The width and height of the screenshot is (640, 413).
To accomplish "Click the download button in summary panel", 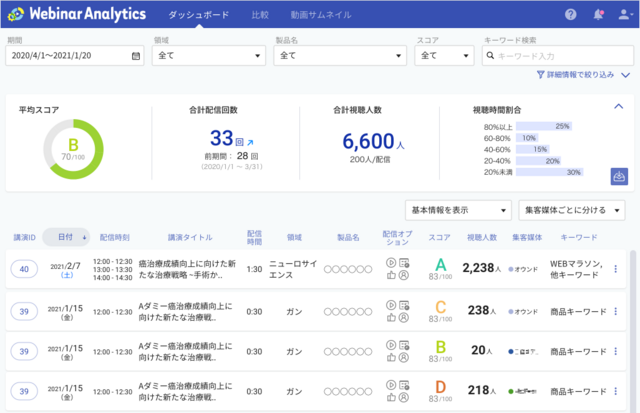I will tap(619, 176).
